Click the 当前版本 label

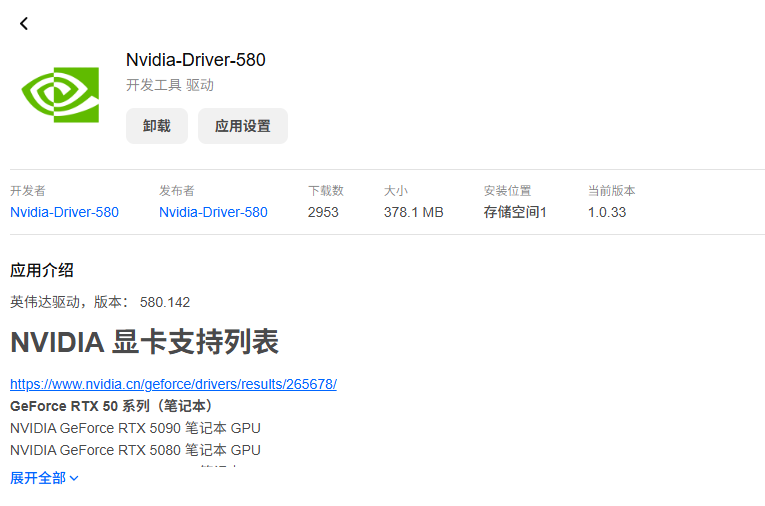pyautogui.click(x=611, y=190)
